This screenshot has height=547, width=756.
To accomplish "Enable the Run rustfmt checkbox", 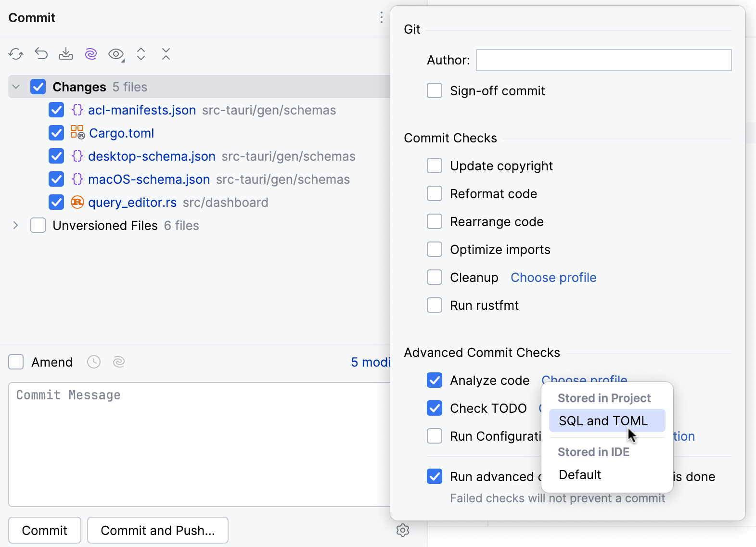I will 435,305.
